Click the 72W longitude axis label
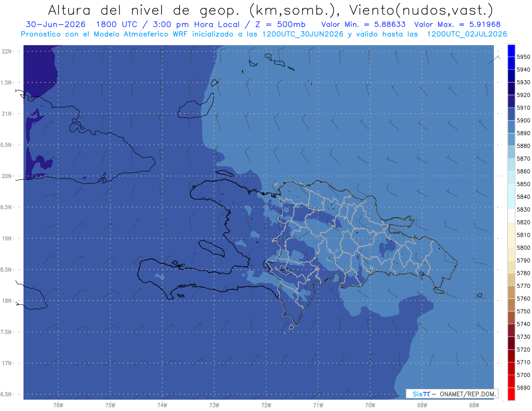This screenshot has width=532, height=411. pyautogui.click(x=266, y=405)
